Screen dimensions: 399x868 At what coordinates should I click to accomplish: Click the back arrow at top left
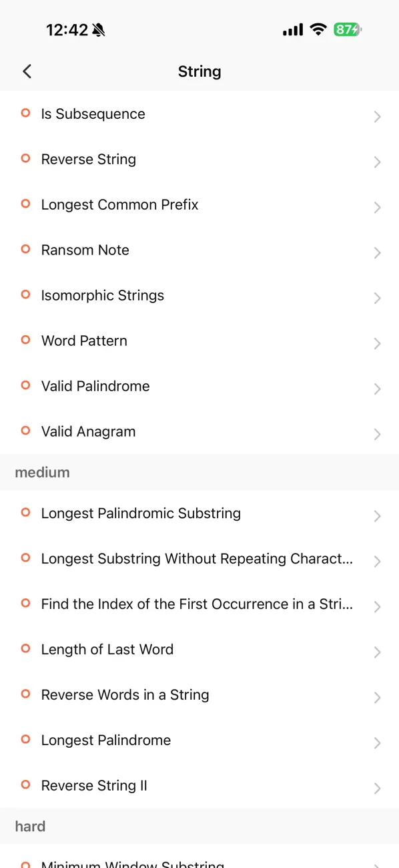coord(27,71)
